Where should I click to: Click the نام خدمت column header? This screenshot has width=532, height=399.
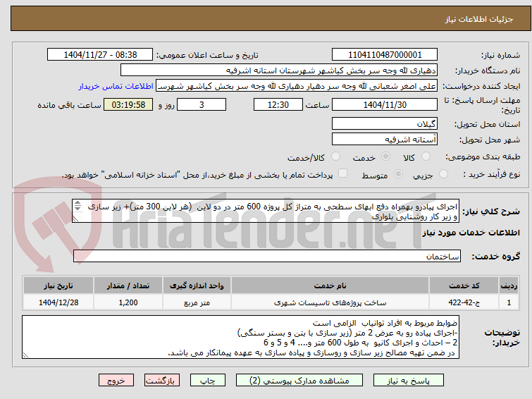[330, 286]
